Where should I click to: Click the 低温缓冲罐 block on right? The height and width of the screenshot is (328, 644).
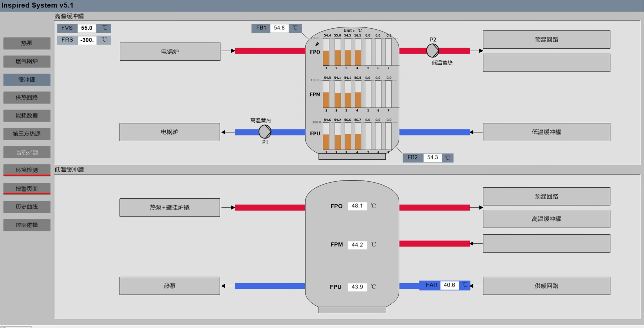[x=546, y=132]
